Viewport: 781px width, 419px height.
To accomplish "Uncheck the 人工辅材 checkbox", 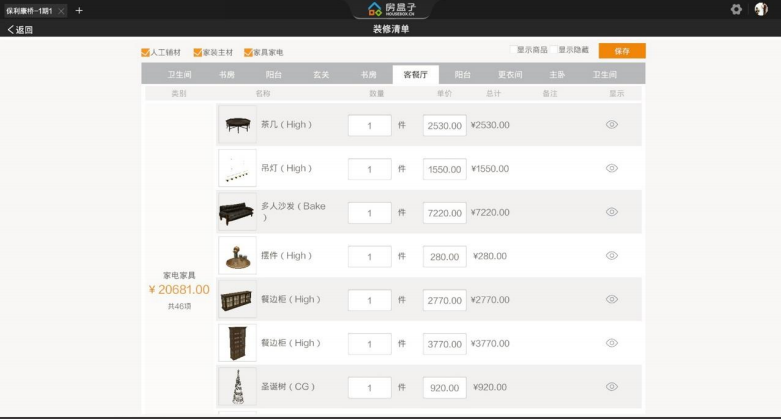I will (145, 52).
